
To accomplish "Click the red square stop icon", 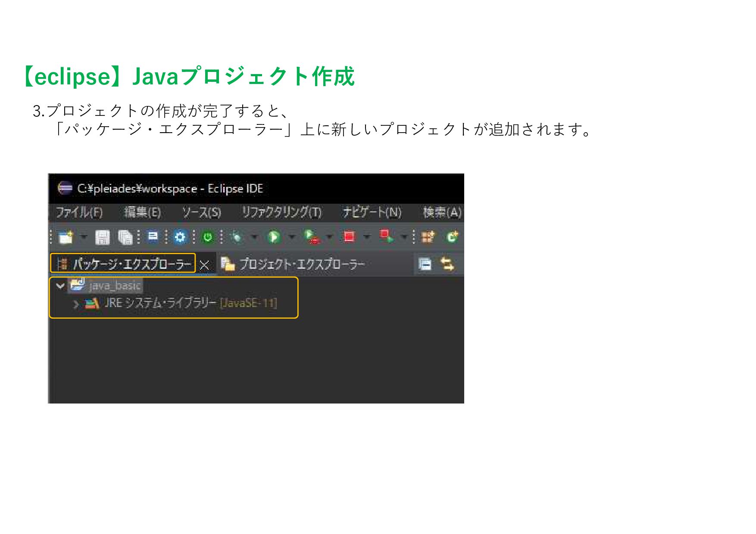I will 349,237.
